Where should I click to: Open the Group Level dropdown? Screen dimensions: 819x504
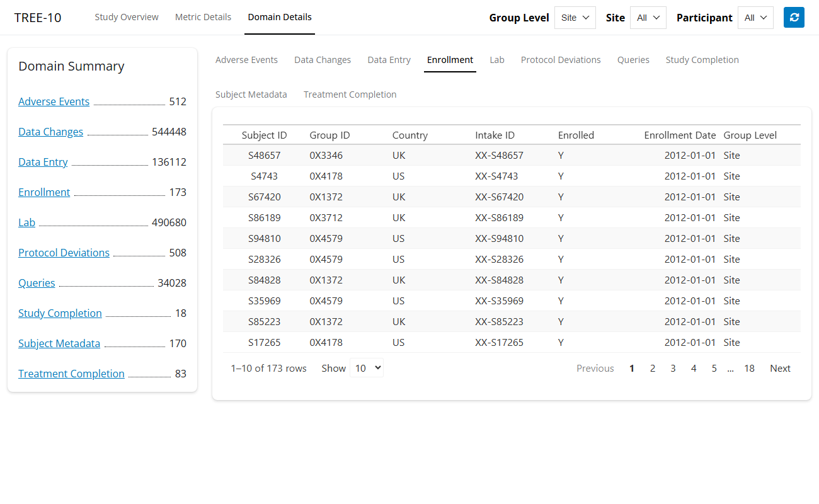point(575,18)
